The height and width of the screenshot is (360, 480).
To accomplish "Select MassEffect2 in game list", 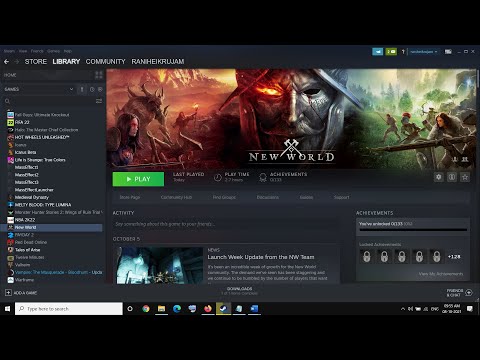I will pyautogui.click(x=27, y=175).
